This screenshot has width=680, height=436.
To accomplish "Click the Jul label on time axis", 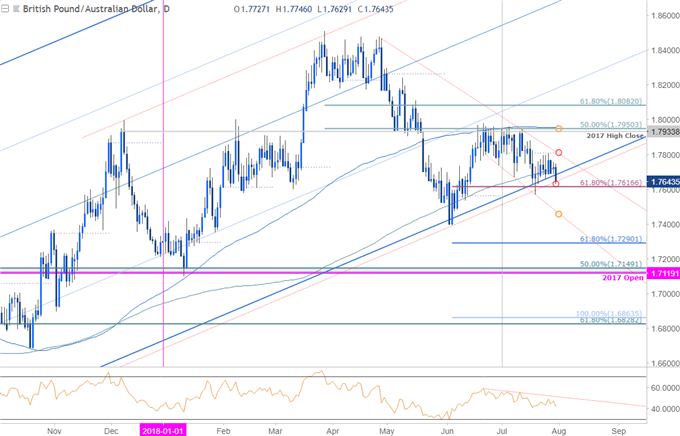I will coord(502,431).
